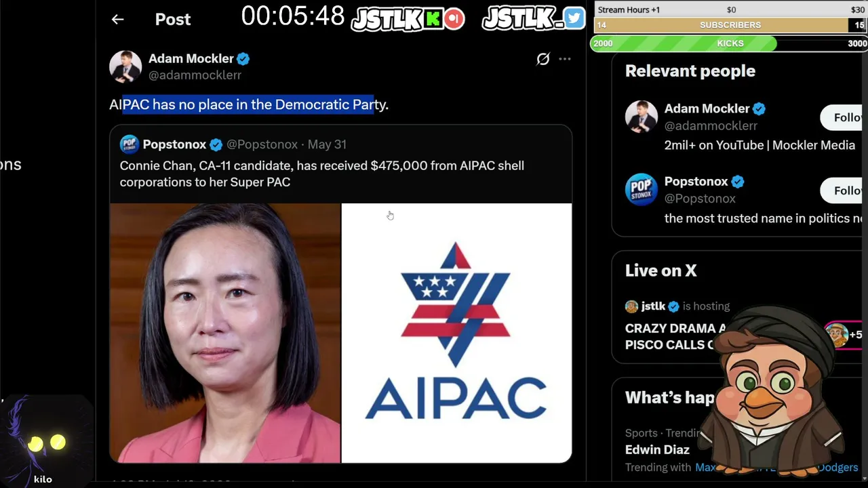The image size is (868, 488).
Task: Open the Connie Chan photo in the quoted post
Action: tap(225, 333)
